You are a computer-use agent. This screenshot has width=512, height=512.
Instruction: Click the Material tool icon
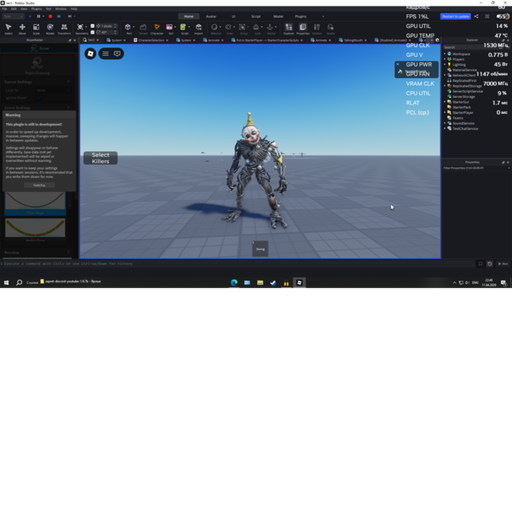point(214,27)
